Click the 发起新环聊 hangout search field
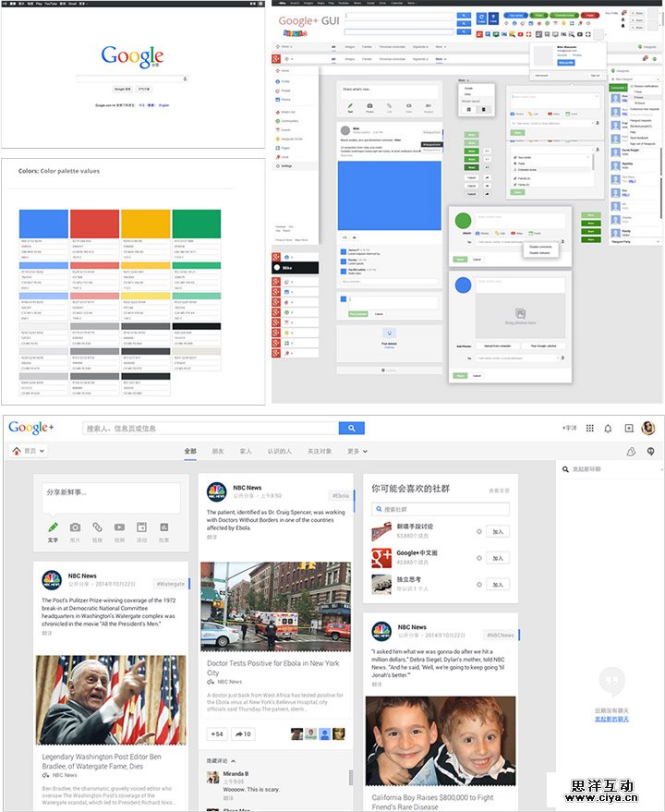The image size is (665, 812). pos(610,469)
